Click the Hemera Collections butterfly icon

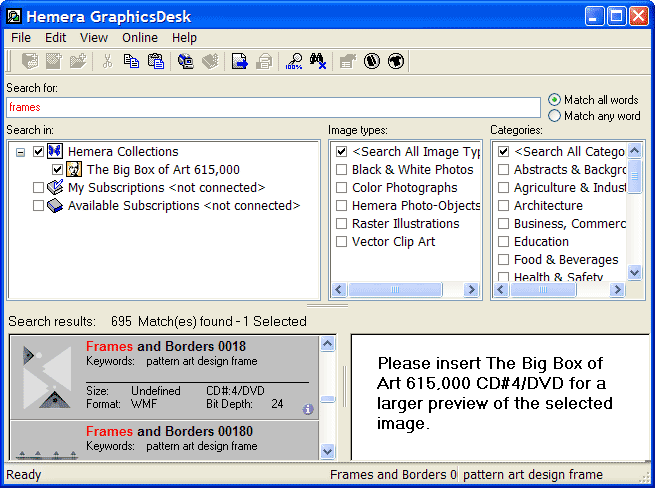click(55, 151)
